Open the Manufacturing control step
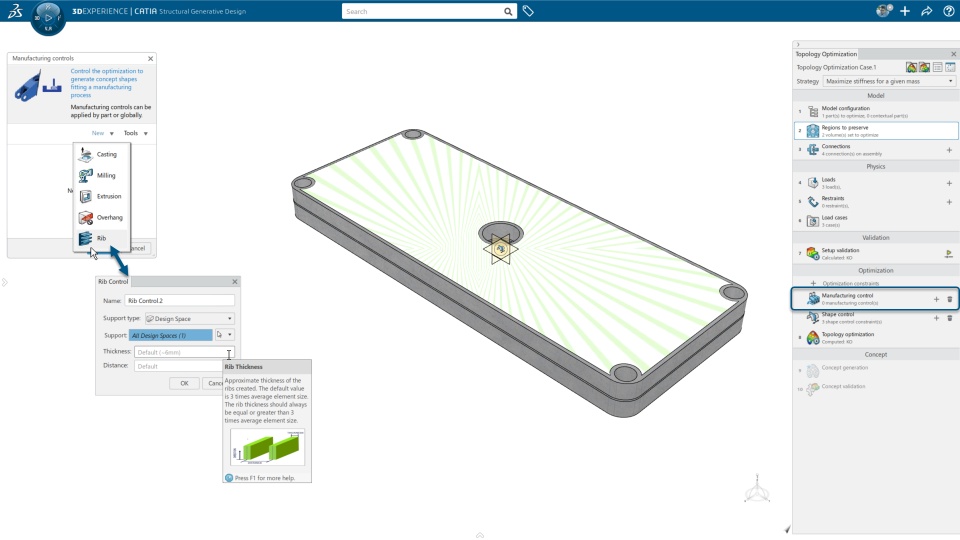Screen dimensions: 960x540 (x=862, y=299)
